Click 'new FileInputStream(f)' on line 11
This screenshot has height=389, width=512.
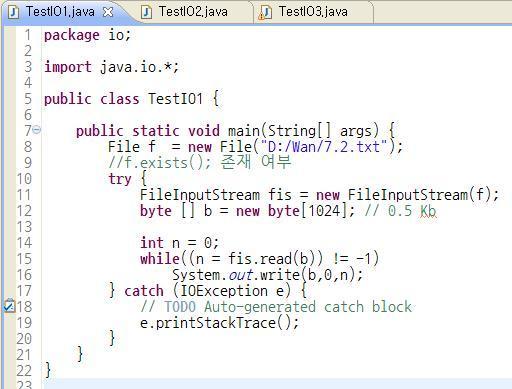[403, 195]
